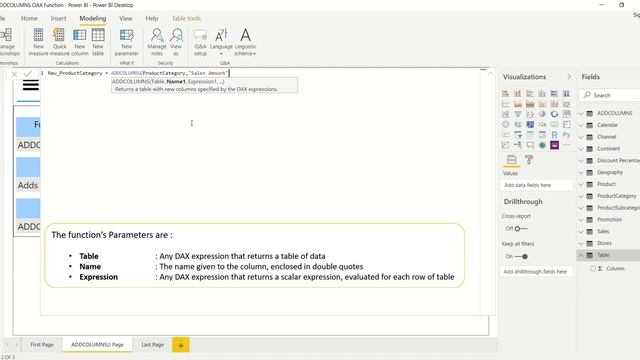This screenshot has width=640, height=360.
Task: Create a New parameter from the ribbon
Action: point(127,42)
